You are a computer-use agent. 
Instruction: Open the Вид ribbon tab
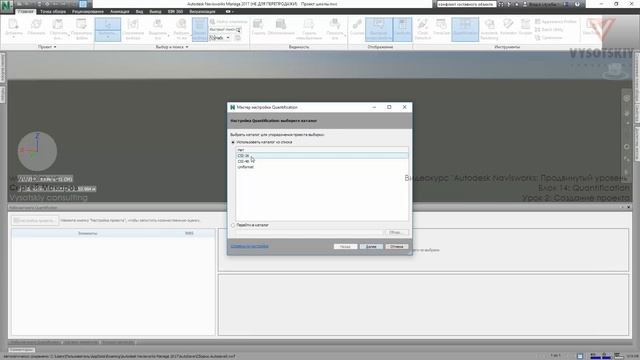click(x=139, y=11)
